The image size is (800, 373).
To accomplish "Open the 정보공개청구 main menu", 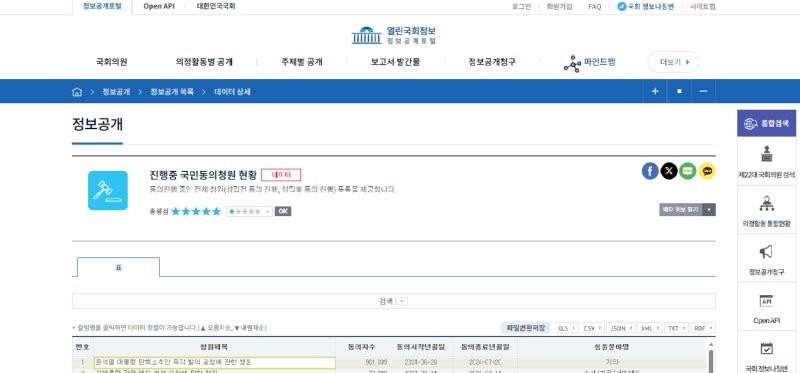I will [x=492, y=62].
